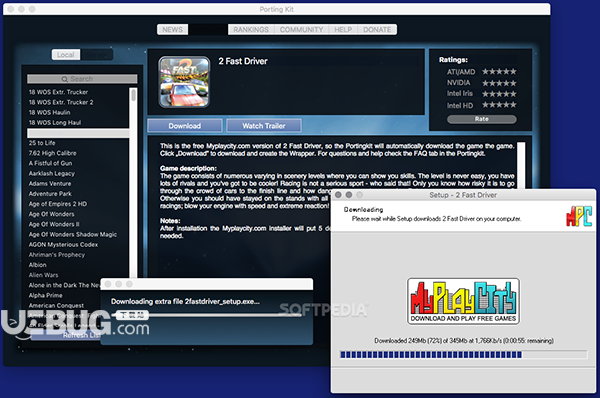This screenshot has height=398, width=600.
Task: Select 7.62 High Calibre entry
Action: click(52, 153)
